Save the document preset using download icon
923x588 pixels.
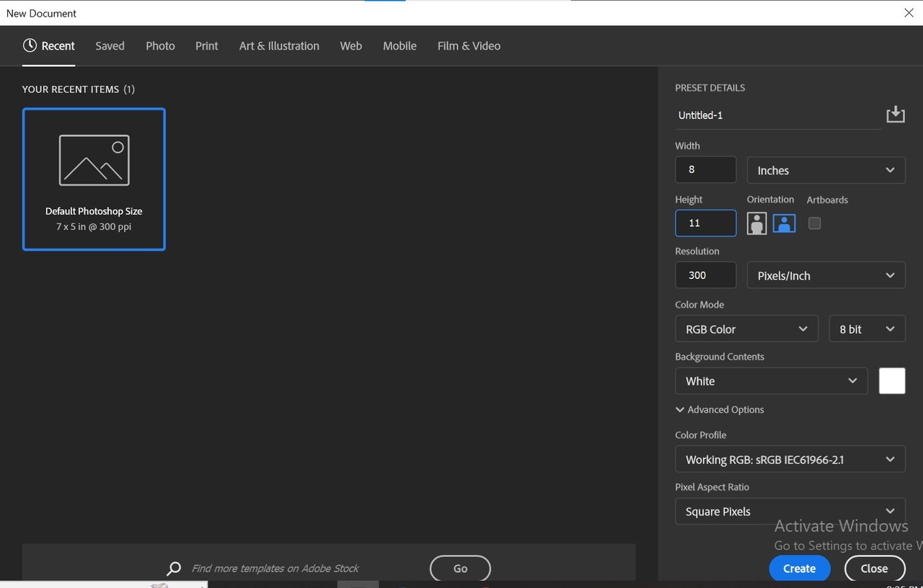[x=895, y=115]
